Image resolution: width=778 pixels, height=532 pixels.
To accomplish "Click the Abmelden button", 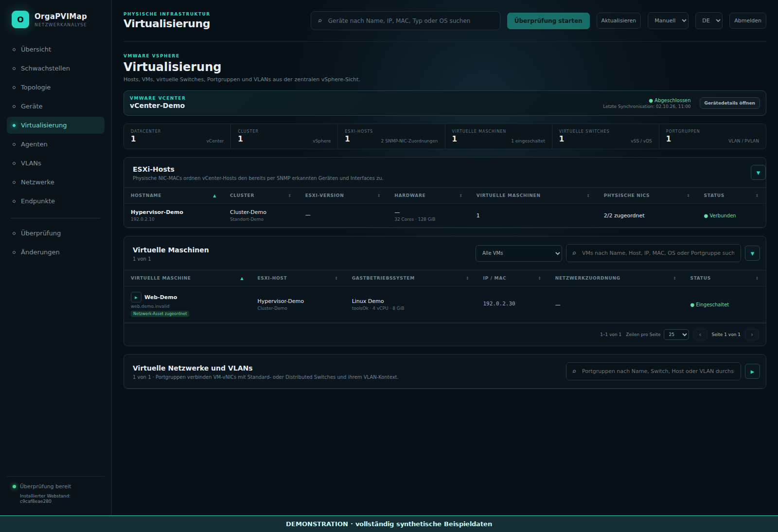I will (x=747, y=21).
